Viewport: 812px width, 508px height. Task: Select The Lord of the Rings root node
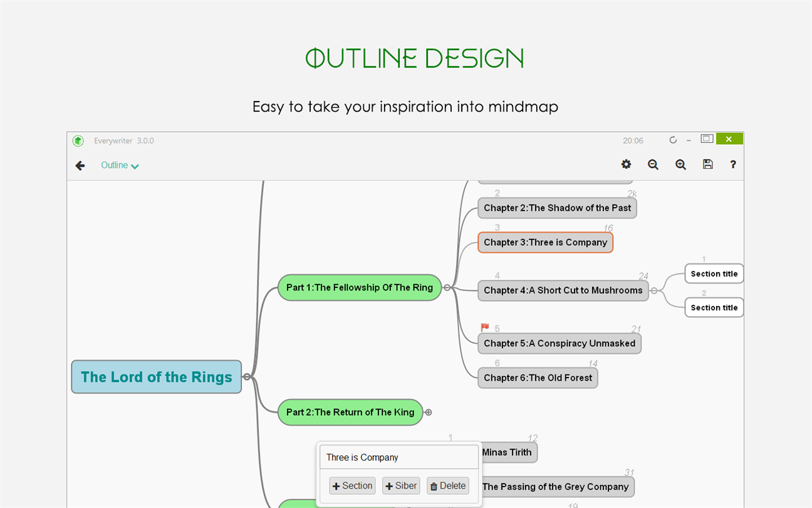click(157, 377)
